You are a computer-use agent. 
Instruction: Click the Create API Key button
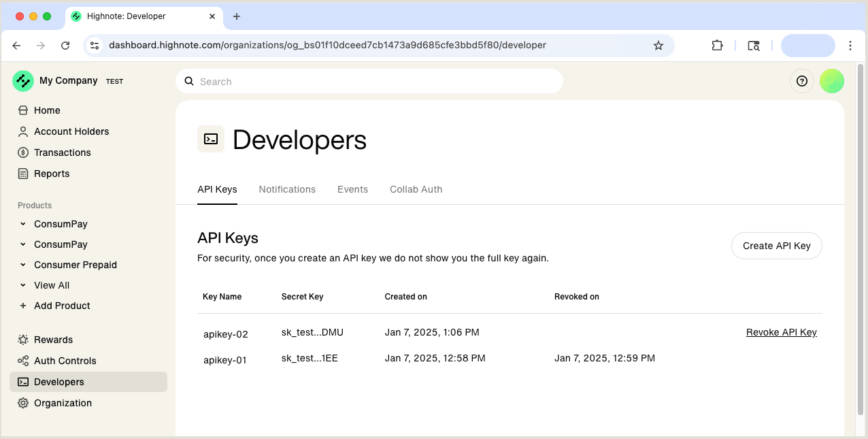coord(776,246)
